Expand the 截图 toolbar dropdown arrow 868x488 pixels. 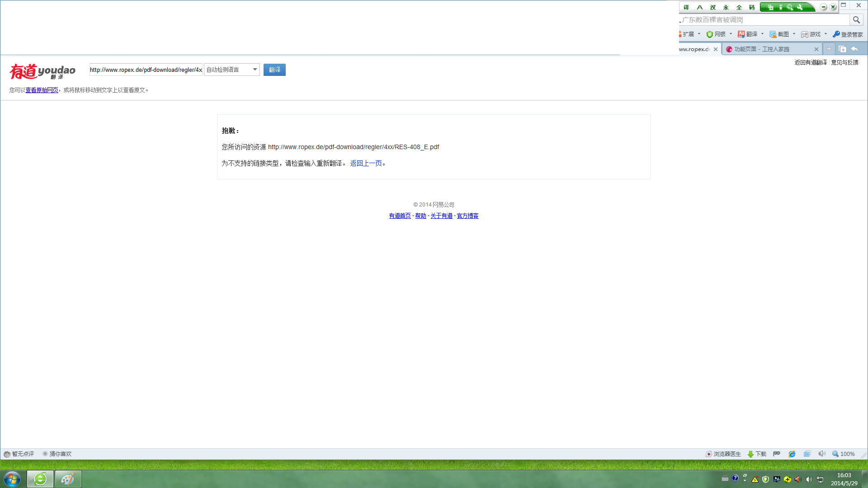point(794,34)
